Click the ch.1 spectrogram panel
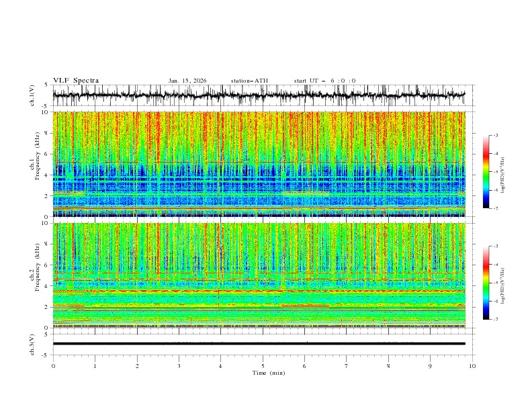 coord(259,164)
